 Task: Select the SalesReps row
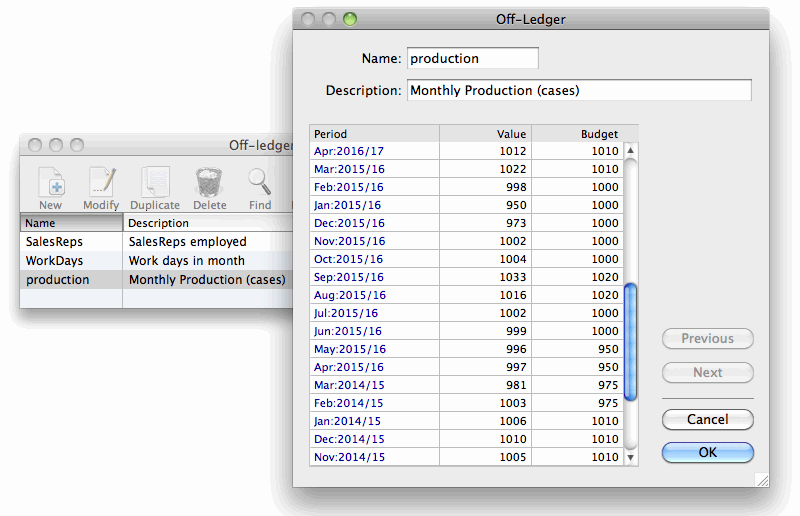coord(156,241)
